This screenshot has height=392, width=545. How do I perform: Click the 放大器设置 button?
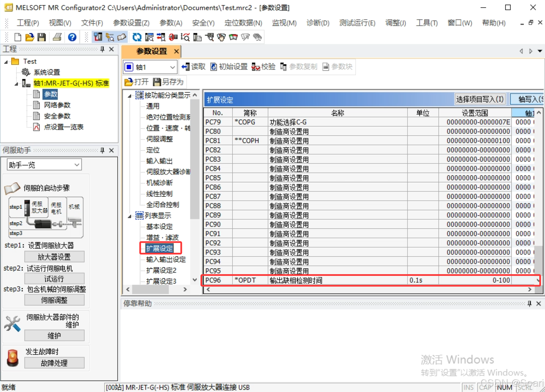[54, 256]
